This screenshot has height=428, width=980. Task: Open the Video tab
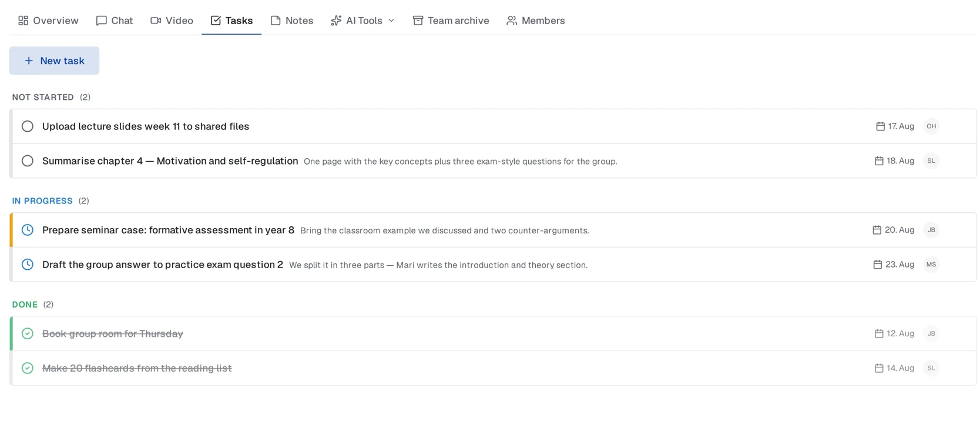[x=172, y=21]
